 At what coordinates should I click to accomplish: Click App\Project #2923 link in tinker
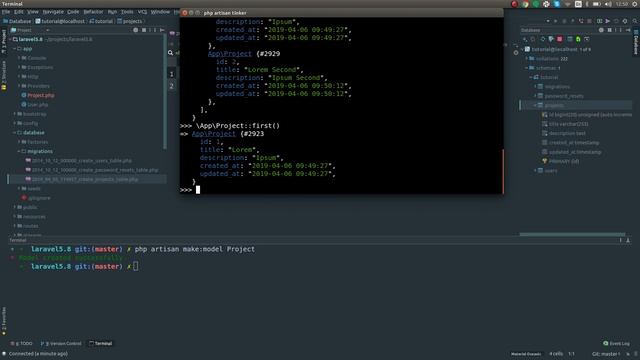213,134
